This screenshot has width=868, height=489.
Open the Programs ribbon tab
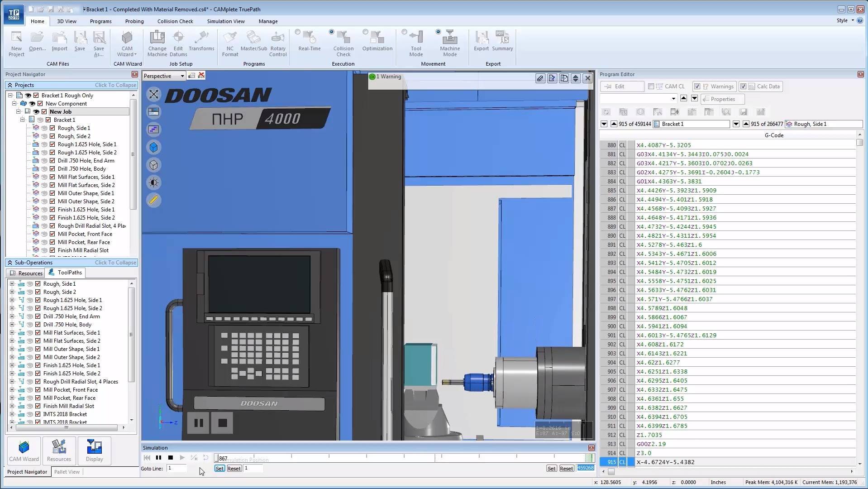point(100,21)
